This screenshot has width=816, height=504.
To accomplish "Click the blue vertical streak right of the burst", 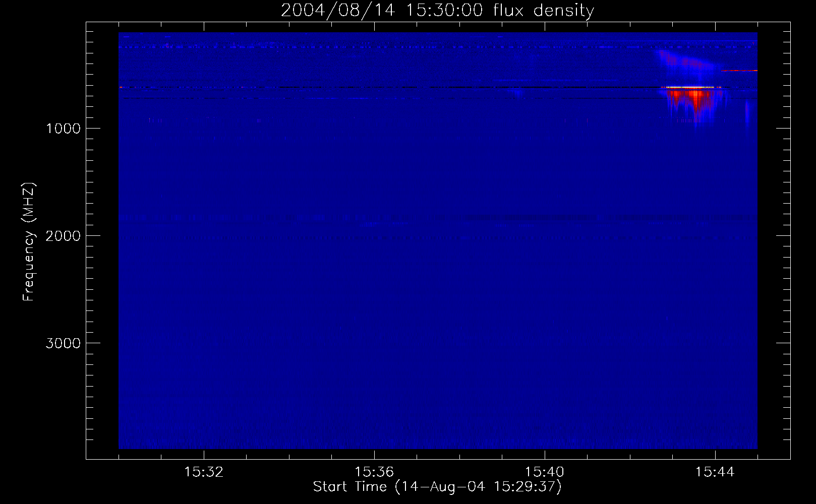I will (748, 113).
